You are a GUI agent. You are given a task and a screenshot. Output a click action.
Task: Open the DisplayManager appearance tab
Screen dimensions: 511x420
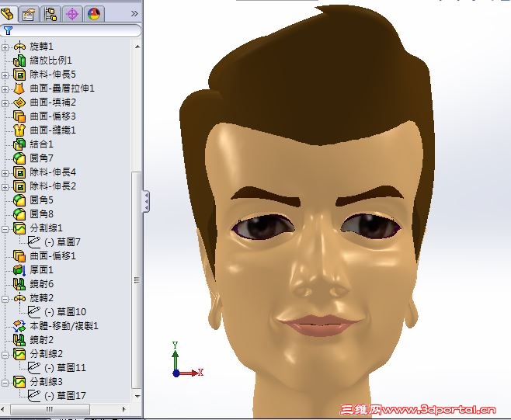pyautogui.click(x=94, y=14)
